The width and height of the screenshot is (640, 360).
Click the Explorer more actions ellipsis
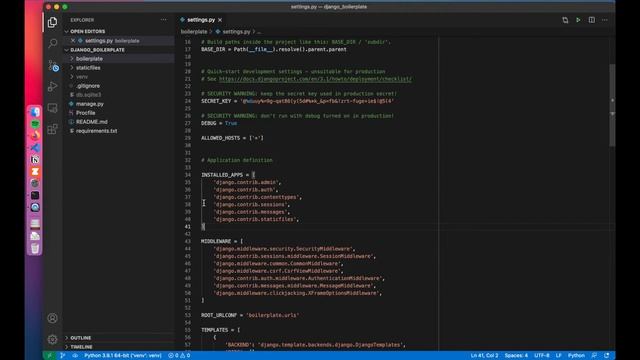(163, 20)
